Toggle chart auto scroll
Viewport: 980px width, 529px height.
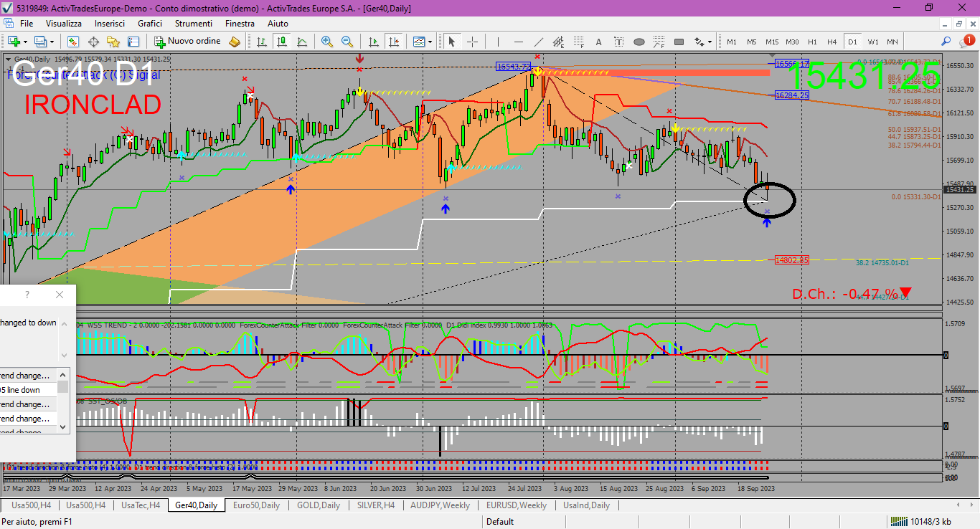[373, 42]
